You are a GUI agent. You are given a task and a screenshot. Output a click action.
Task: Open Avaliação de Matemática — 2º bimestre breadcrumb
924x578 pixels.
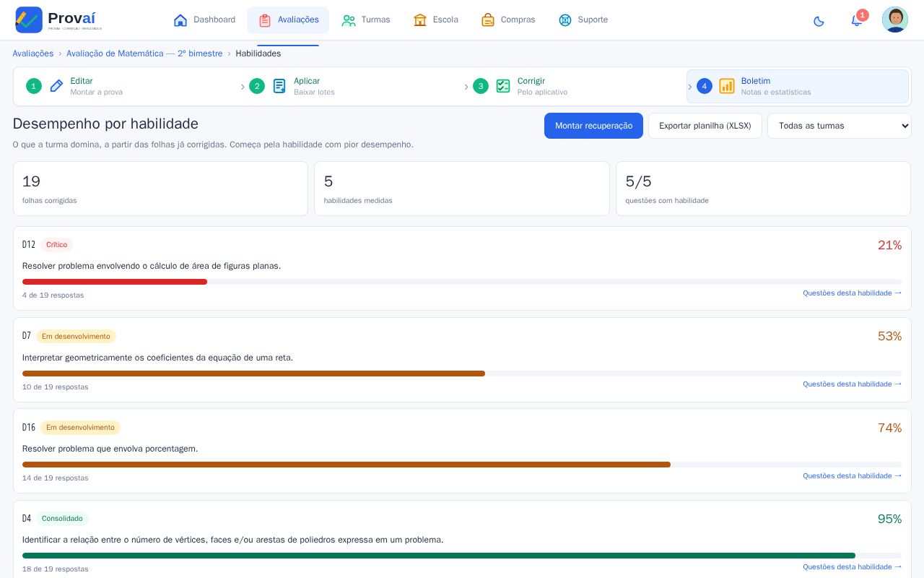click(144, 53)
